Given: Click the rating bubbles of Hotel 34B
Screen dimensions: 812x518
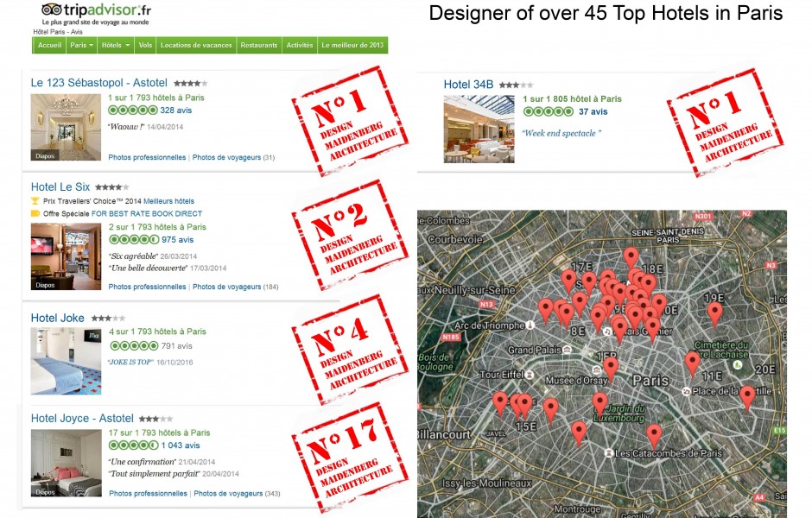Looking at the screenshot, I should (549, 111).
